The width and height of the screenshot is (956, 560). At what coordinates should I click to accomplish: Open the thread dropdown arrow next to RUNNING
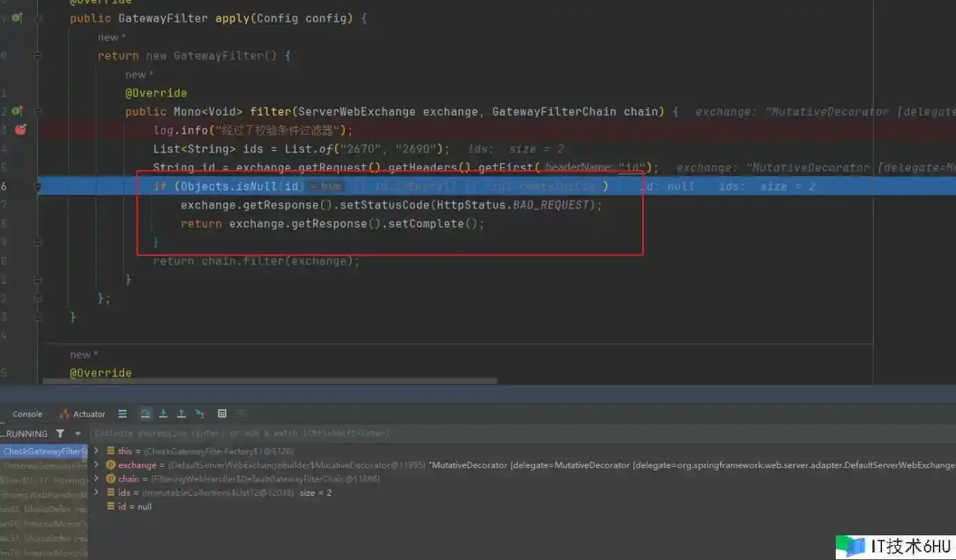(x=78, y=434)
